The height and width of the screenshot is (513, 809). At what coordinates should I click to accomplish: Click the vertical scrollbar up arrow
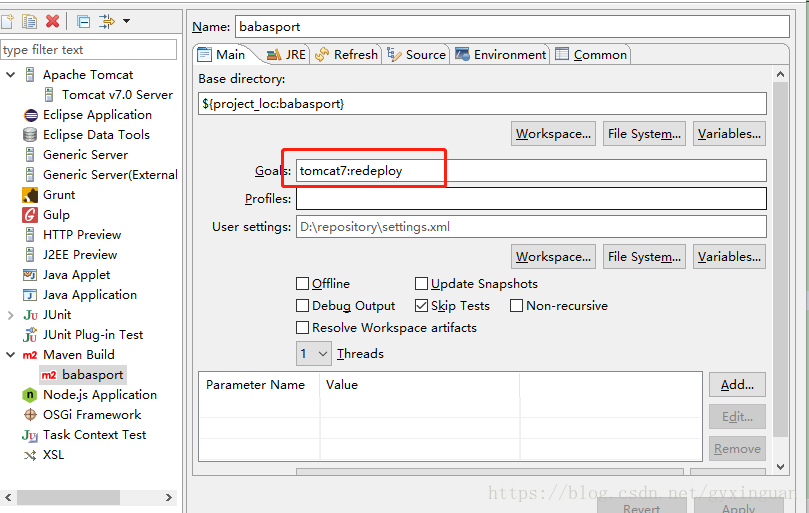pos(780,74)
